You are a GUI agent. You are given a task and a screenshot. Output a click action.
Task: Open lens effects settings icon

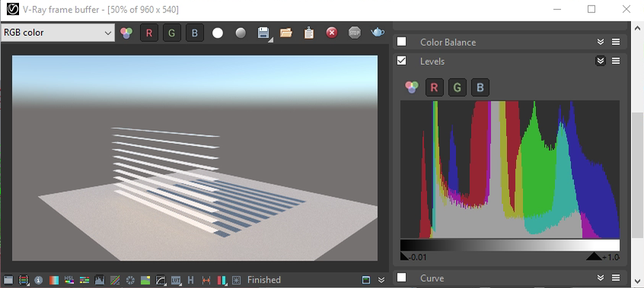tap(236, 280)
